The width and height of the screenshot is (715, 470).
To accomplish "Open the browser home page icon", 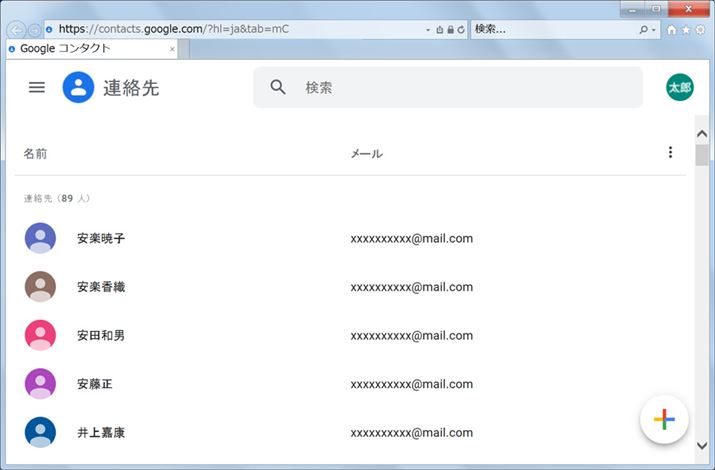I will pos(671,30).
